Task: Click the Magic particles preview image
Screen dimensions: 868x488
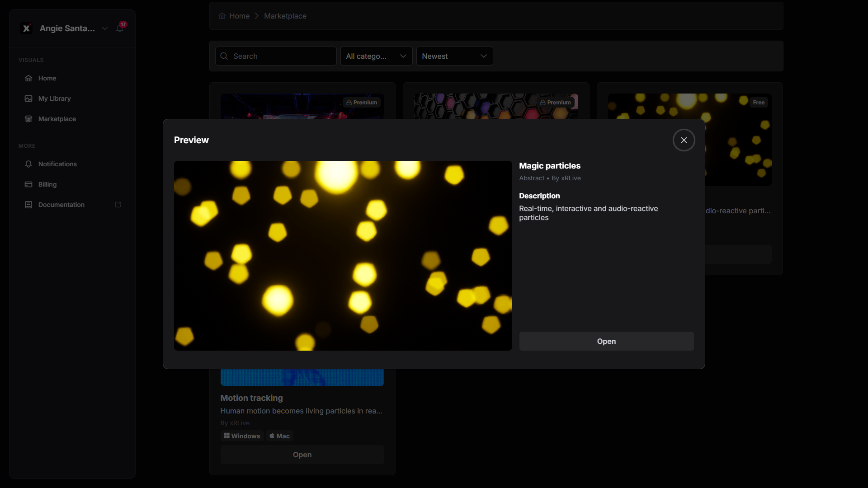Action: pos(343,255)
